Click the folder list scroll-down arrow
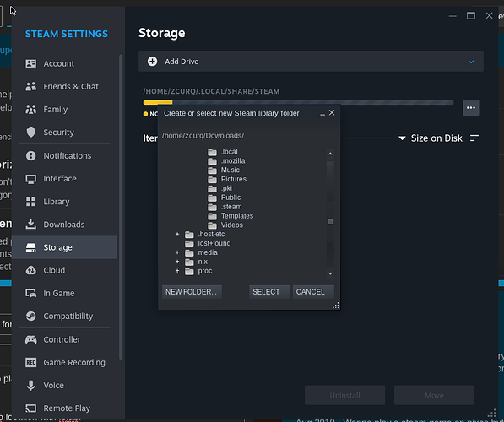The height and width of the screenshot is (422, 504). 330,273
